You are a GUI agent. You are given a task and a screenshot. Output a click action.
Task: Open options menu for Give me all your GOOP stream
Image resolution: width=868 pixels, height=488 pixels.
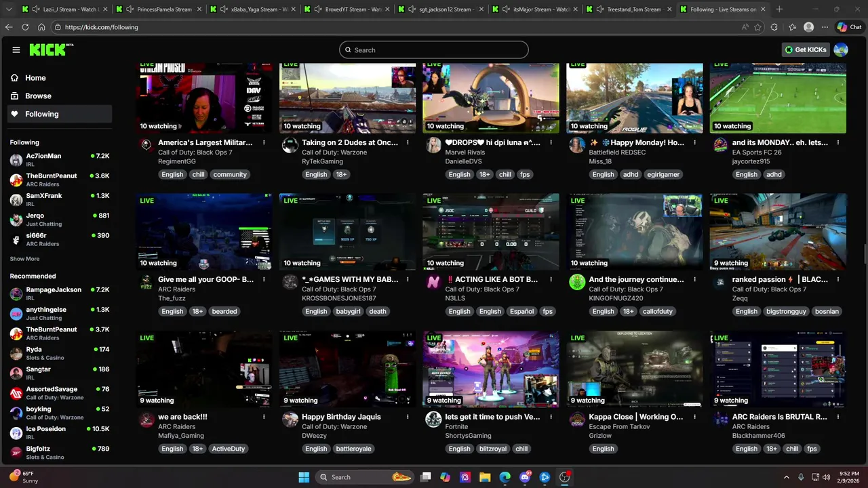point(264,279)
